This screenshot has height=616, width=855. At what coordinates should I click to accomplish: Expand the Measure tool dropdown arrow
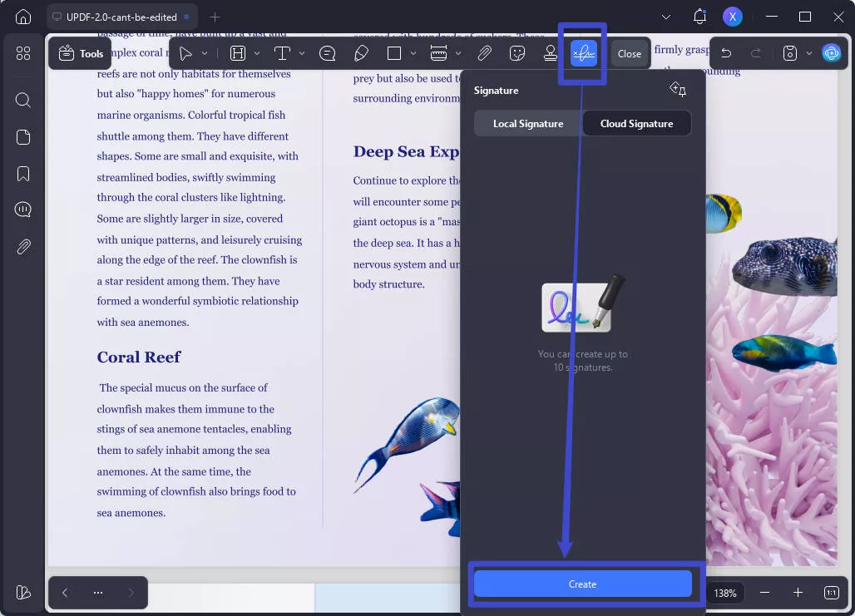point(458,53)
